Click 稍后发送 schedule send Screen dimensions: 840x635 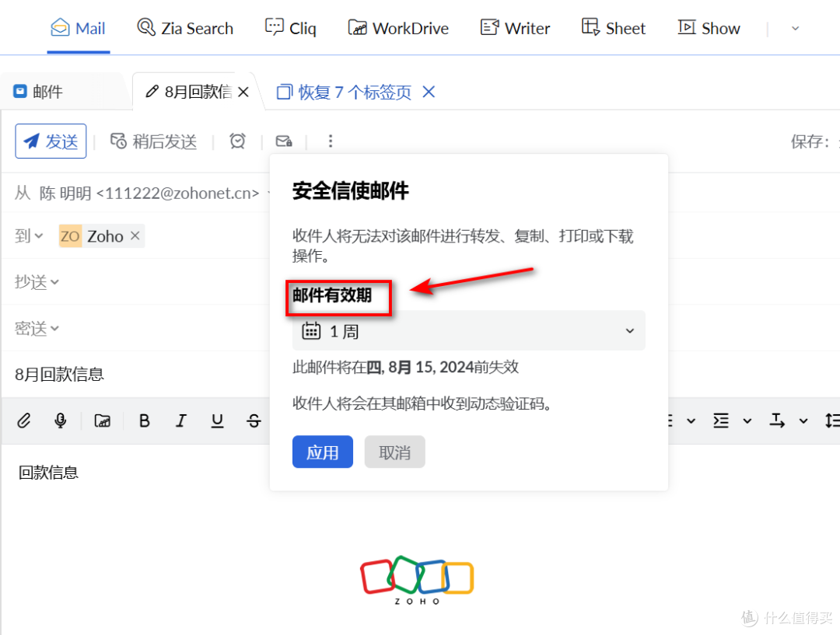[154, 141]
